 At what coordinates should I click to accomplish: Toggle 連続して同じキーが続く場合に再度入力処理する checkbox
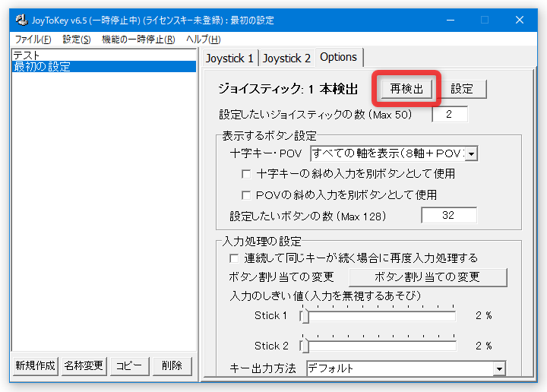tap(234, 258)
